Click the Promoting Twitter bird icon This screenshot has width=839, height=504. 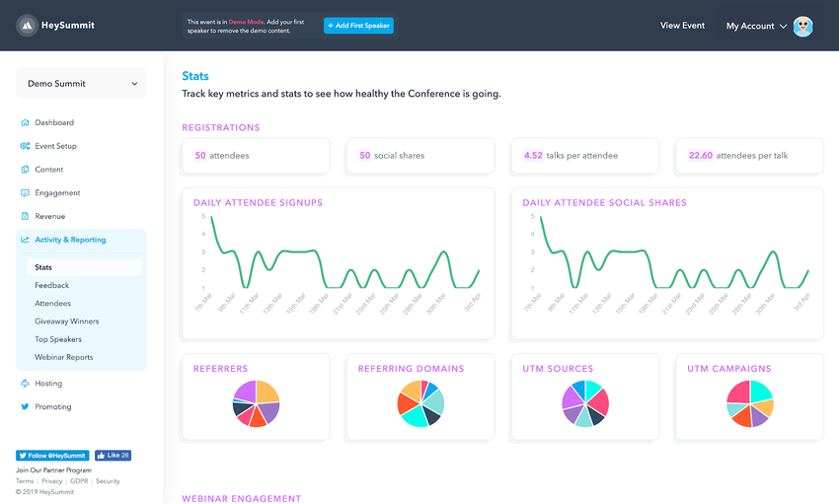25,406
